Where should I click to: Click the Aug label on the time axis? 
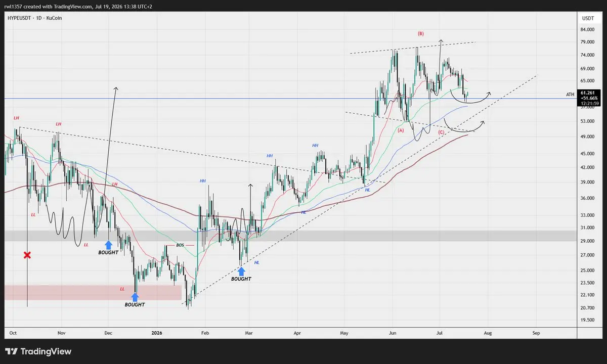488,333
